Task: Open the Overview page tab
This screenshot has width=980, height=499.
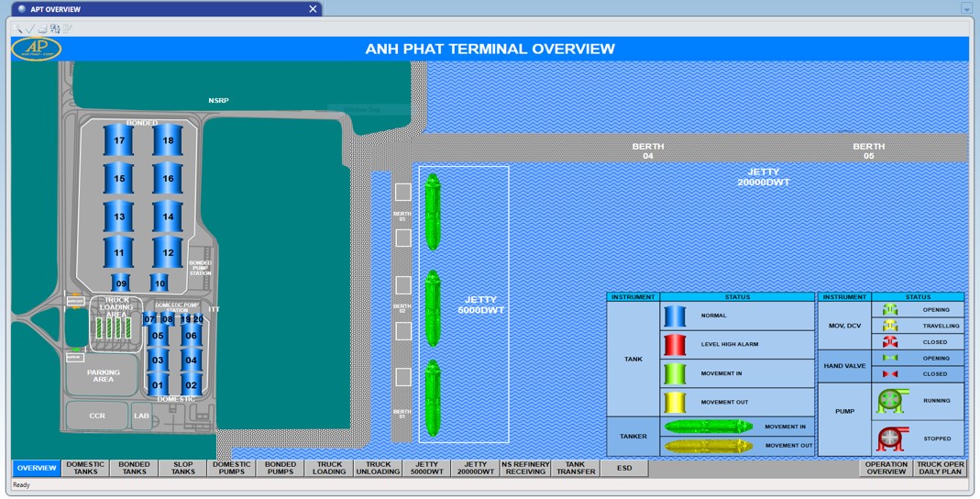Action: (37, 469)
